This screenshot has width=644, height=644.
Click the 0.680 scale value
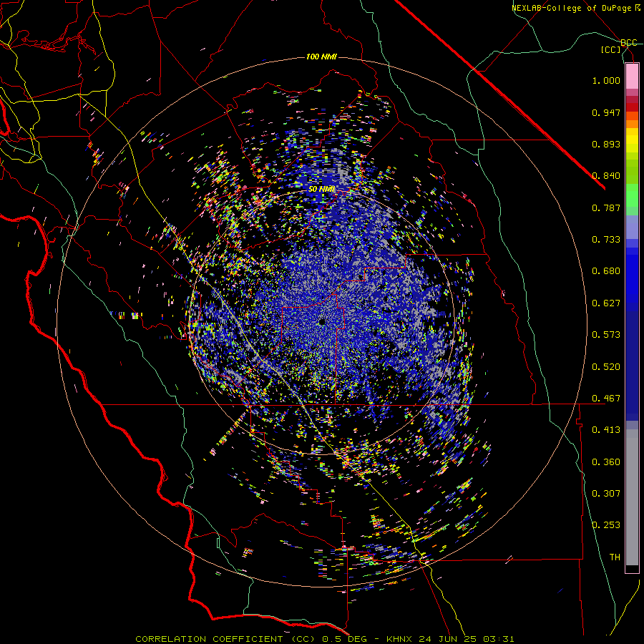[x=606, y=271]
